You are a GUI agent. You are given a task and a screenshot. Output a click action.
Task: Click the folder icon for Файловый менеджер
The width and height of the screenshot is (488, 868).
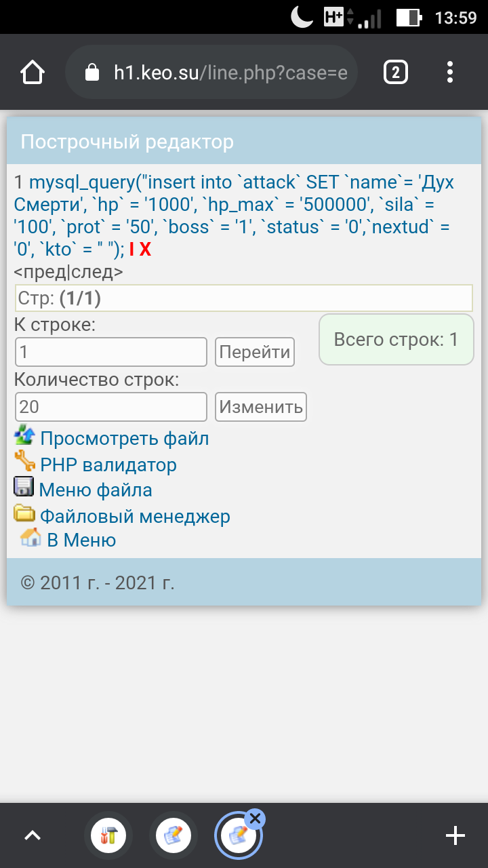(x=24, y=515)
